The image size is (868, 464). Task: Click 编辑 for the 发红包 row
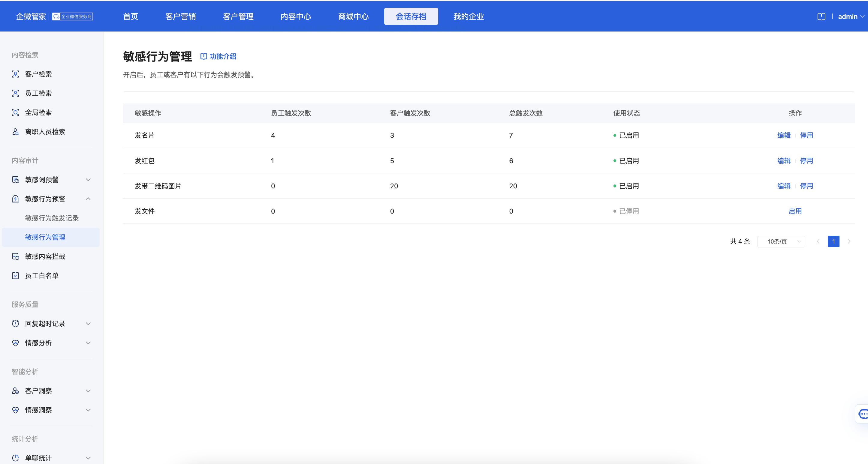[x=783, y=161]
